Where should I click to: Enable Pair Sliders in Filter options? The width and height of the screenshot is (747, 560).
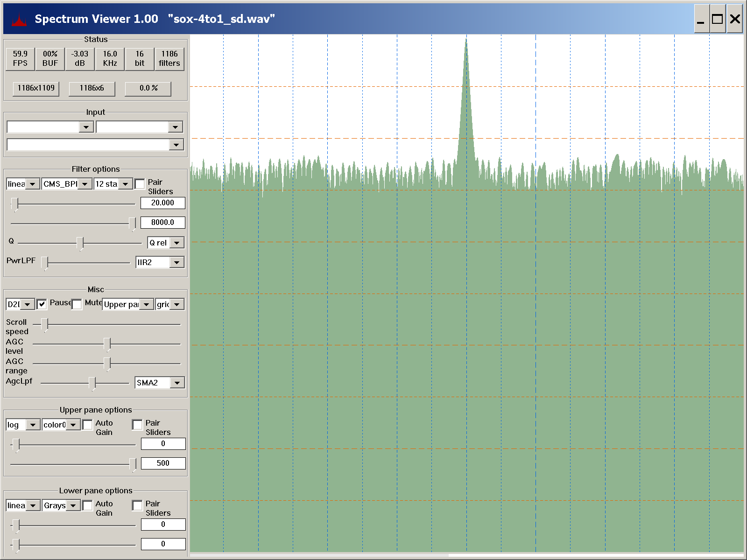[x=140, y=184]
